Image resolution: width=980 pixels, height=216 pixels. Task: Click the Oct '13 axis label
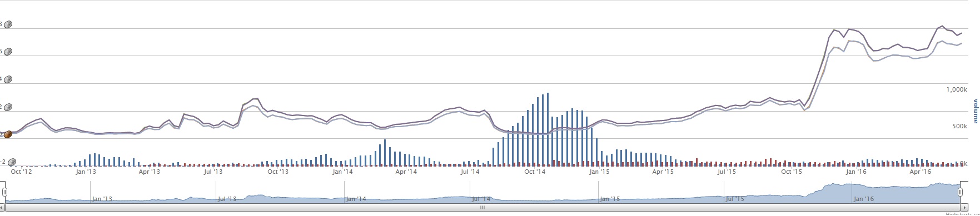(x=278, y=172)
